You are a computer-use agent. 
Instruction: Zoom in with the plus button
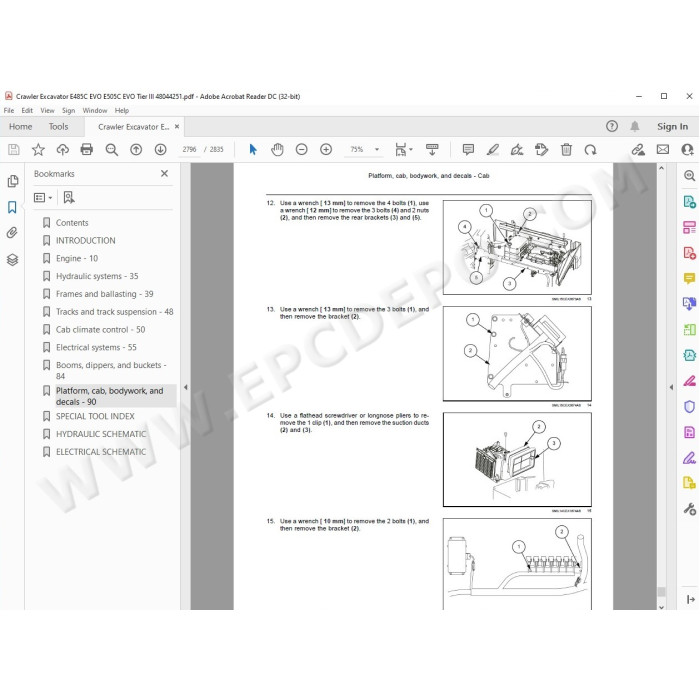pos(326,150)
